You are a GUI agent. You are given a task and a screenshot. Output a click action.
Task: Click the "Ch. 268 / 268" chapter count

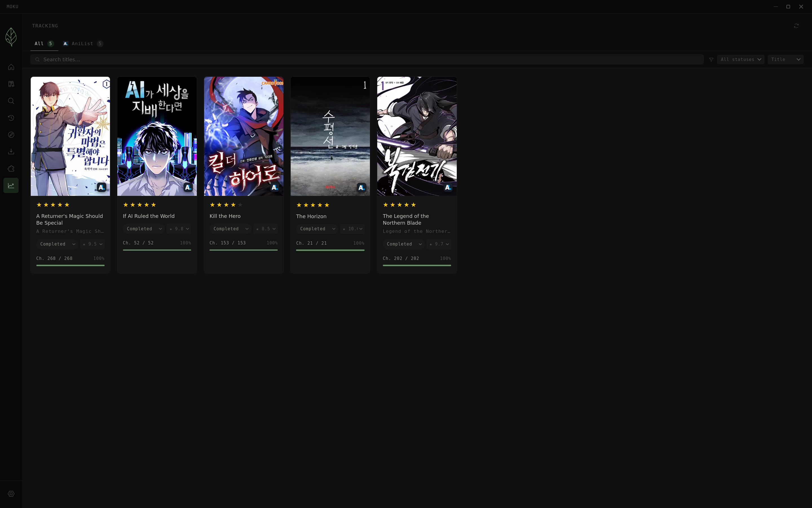(54, 258)
